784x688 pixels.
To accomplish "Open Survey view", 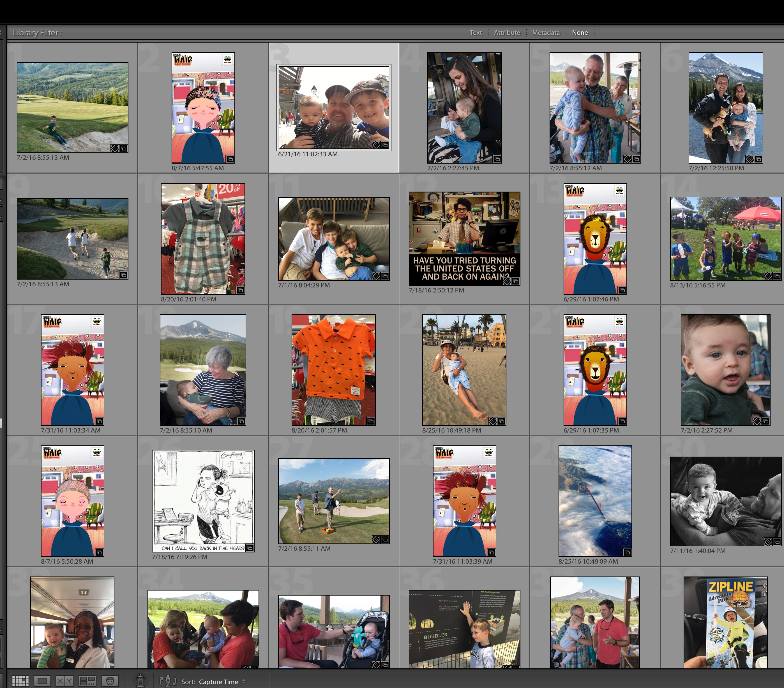I will click(87, 681).
